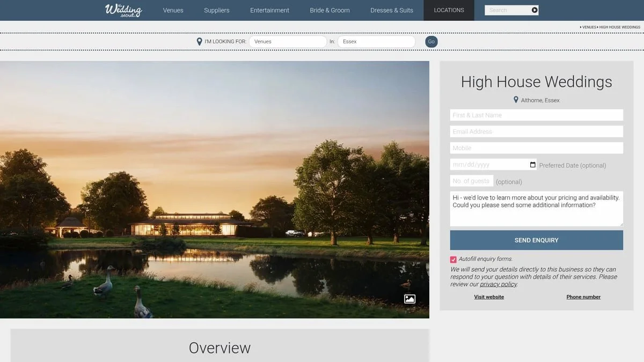Click the Go search button
The width and height of the screenshot is (644, 362).
tap(431, 42)
